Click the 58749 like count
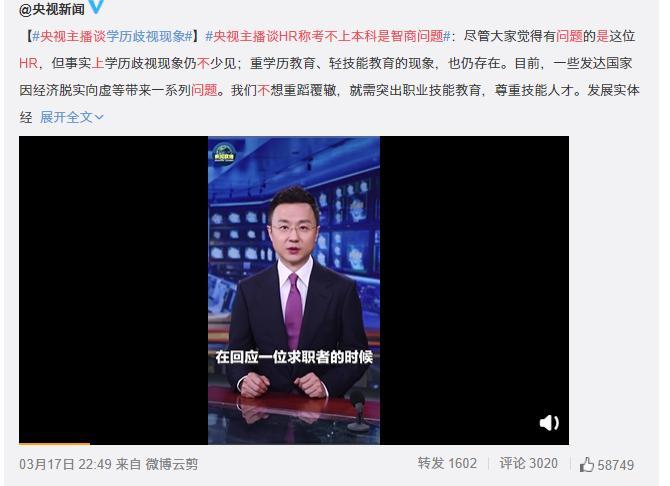This screenshot has height=486, width=670. coord(616,465)
